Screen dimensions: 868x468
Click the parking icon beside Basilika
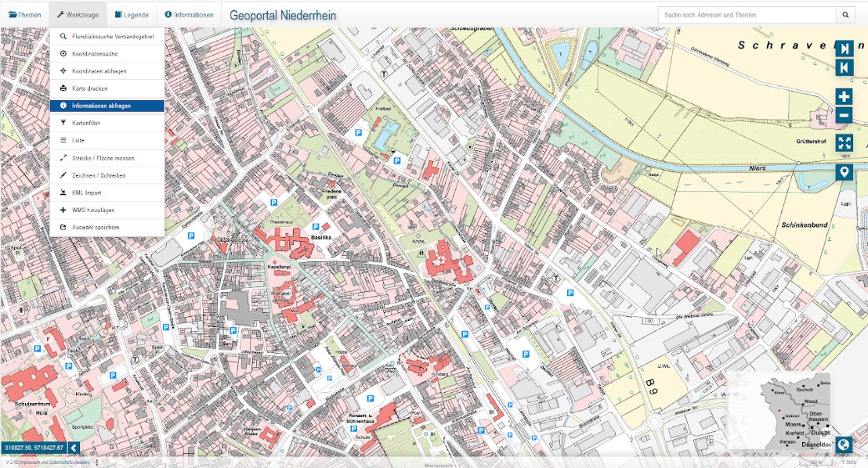click(316, 227)
